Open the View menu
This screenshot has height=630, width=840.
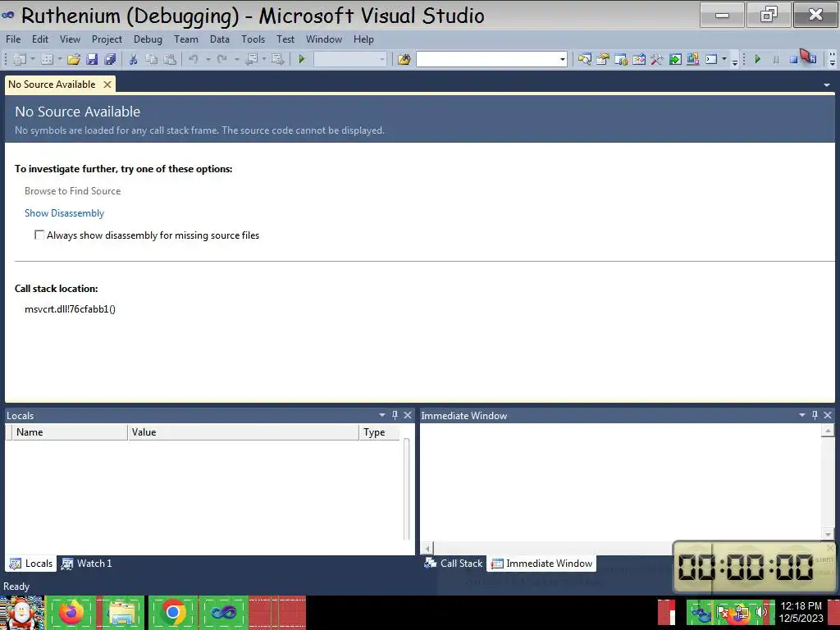(x=71, y=39)
